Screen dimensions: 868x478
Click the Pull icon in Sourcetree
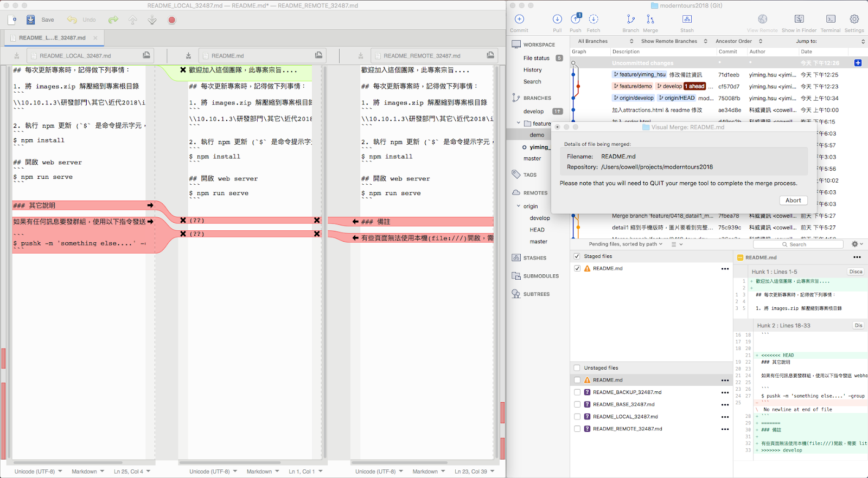point(557,19)
